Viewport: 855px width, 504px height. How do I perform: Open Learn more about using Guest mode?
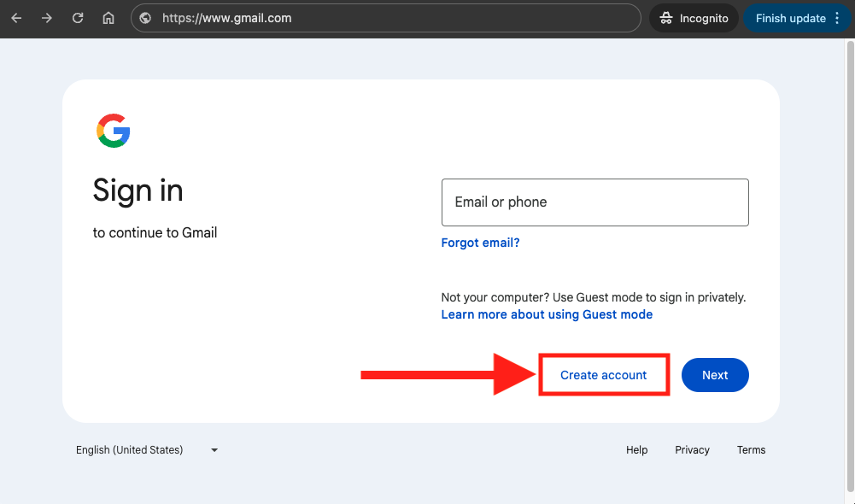(547, 314)
